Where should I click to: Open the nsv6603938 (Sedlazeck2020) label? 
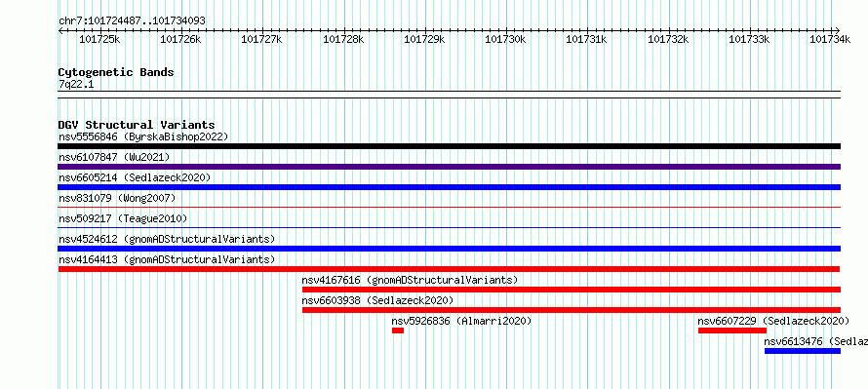click(377, 300)
